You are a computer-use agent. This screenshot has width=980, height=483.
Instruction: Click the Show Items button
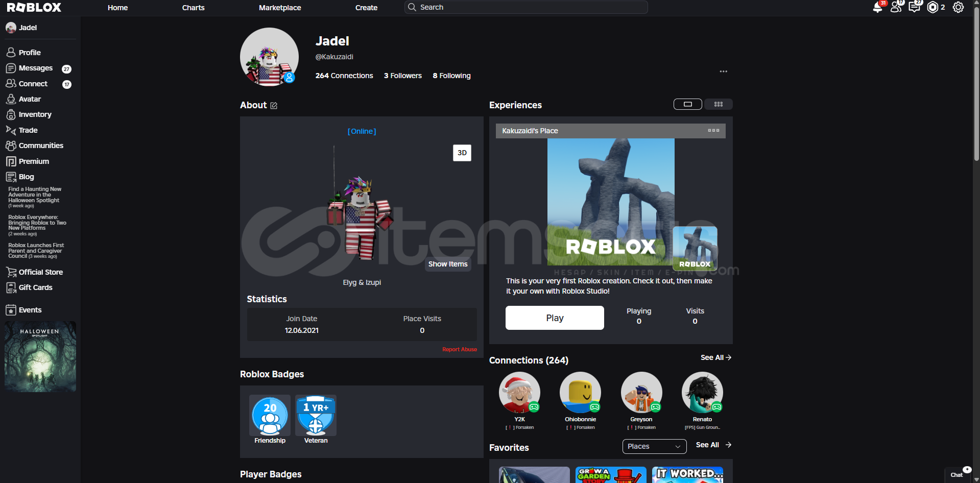pyautogui.click(x=448, y=264)
